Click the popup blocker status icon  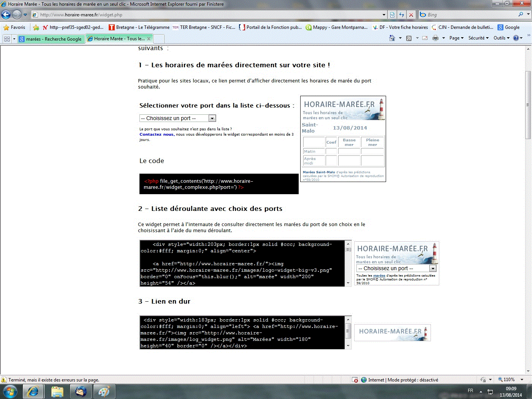[355, 380]
